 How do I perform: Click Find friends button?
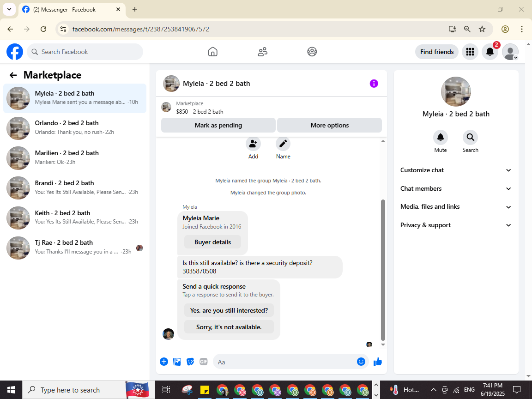coord(437,52)
